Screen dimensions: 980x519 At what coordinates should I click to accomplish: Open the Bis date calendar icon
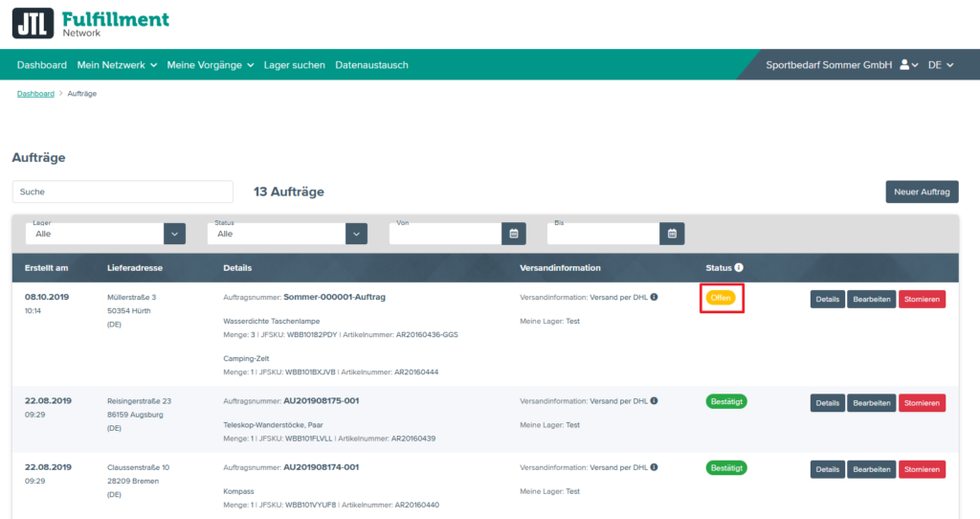(672, 234)
